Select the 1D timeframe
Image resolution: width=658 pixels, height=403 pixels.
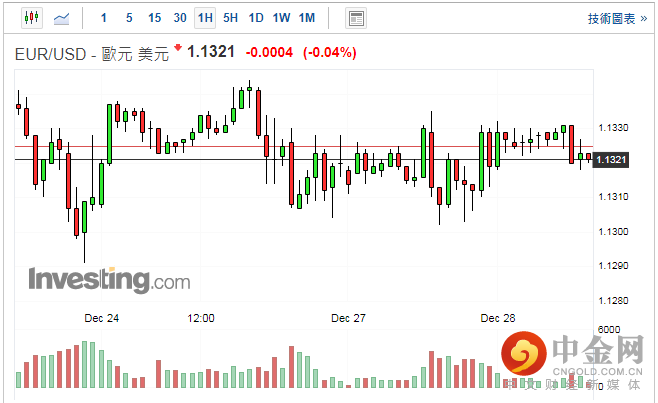[x=256, y=18]
